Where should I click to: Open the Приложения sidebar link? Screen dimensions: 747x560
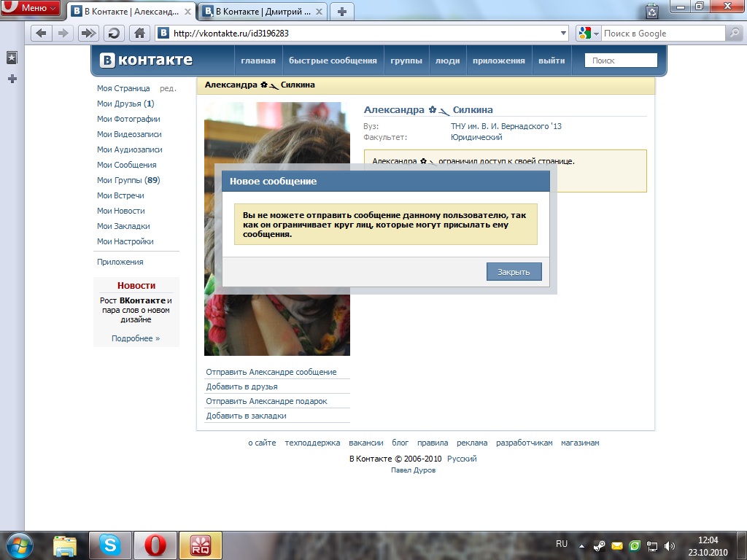(x=120, y=262)
